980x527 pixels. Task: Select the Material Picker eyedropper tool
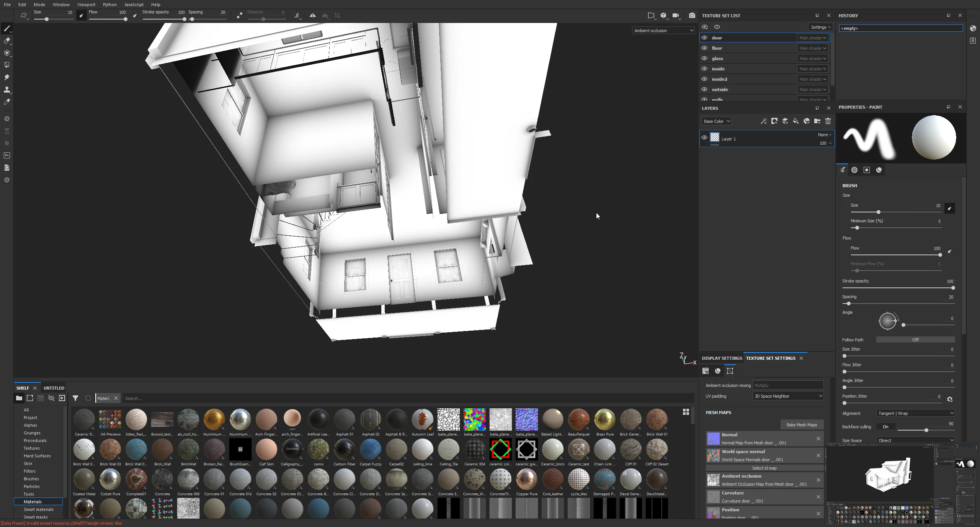tap(7, 102)
